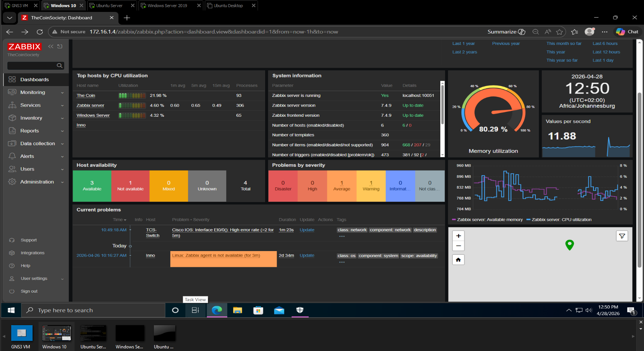
Task: Expand the Administration menu
Action: click(x=36, y=181)
